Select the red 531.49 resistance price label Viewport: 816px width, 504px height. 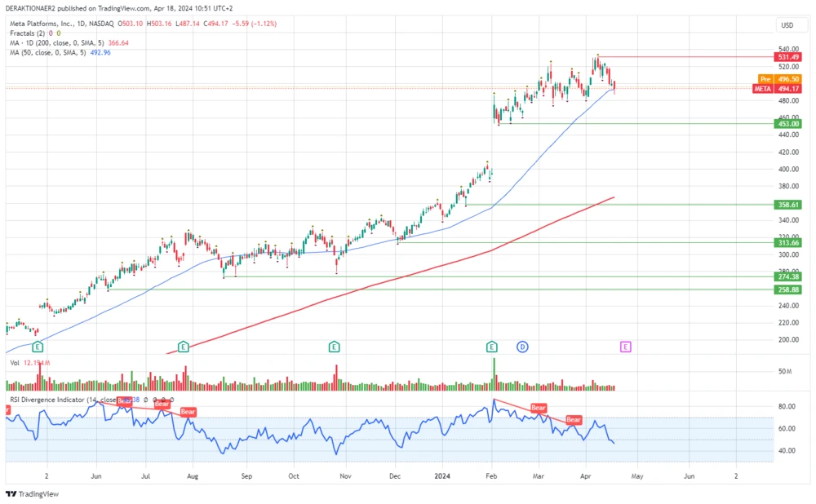[x=787, y=57]
